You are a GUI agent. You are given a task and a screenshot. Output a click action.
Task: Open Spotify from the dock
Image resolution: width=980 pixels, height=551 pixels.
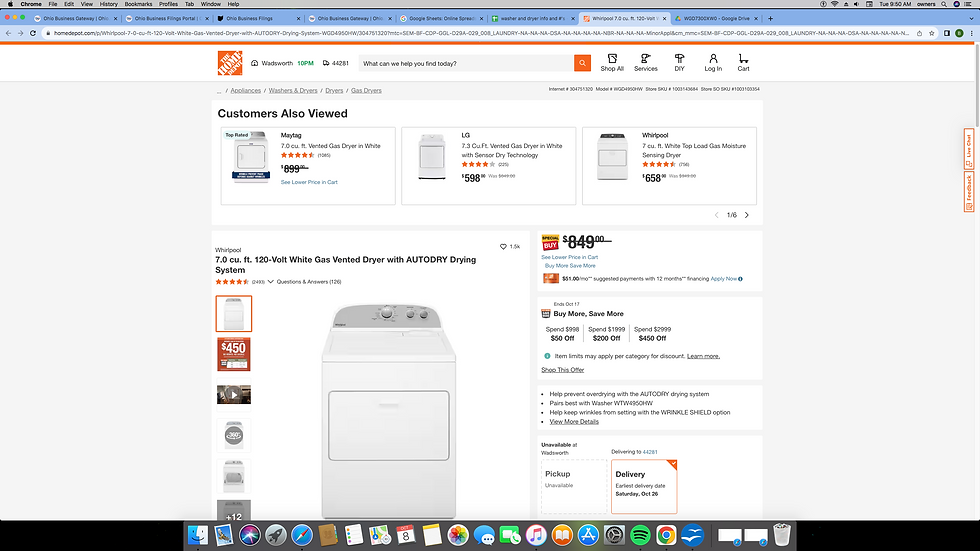pos(641,535)
